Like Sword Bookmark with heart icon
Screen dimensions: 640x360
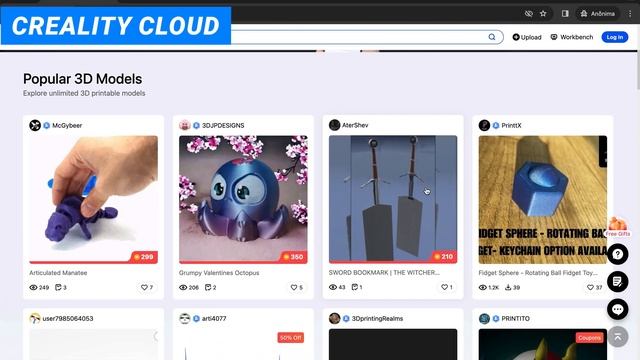[444, 287]
